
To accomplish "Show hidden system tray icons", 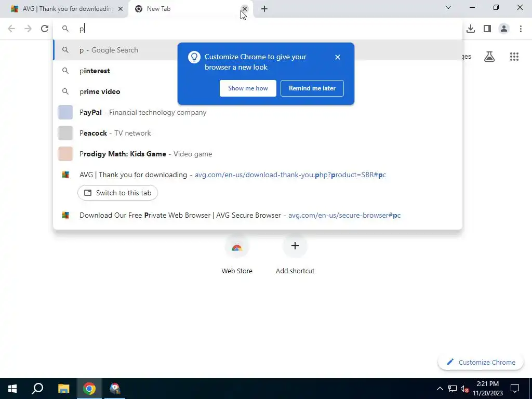I will coord(440,389).
